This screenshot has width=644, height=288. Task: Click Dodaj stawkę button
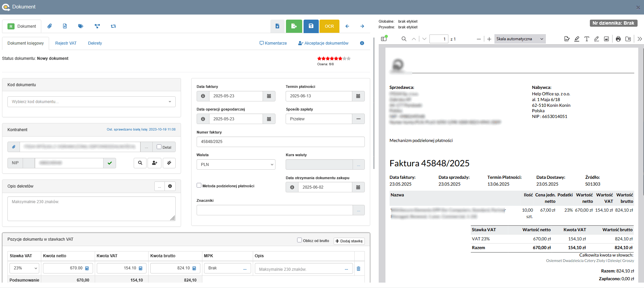click(349, 241)
